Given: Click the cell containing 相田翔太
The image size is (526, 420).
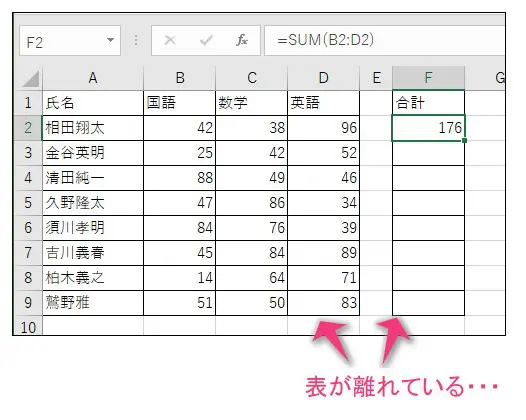Looking at the screenshot, I should pyautogui.click(x=93, y=128).
